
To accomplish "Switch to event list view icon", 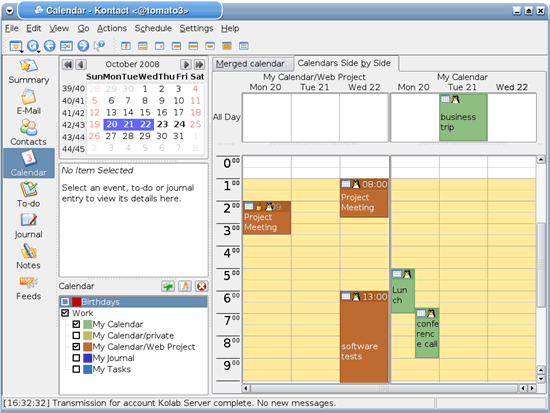I will (x=142, y=46).
